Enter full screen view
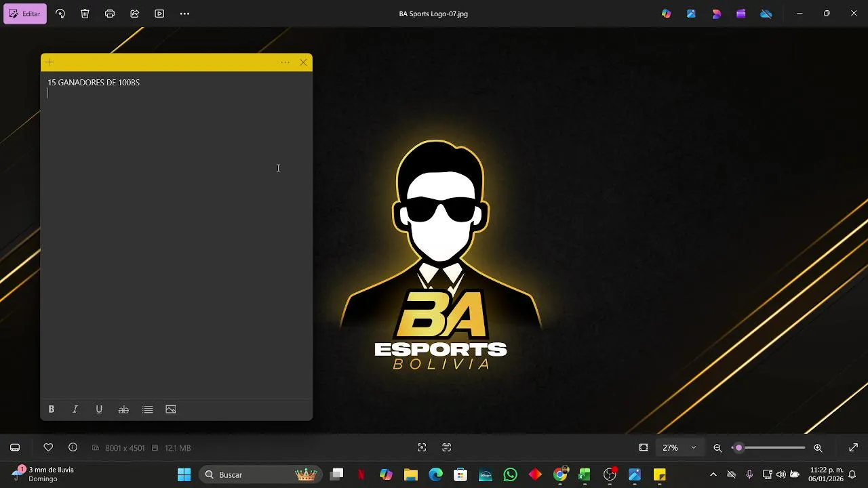Viewport: 868px width, 488px height. click(x=854, y=447)
